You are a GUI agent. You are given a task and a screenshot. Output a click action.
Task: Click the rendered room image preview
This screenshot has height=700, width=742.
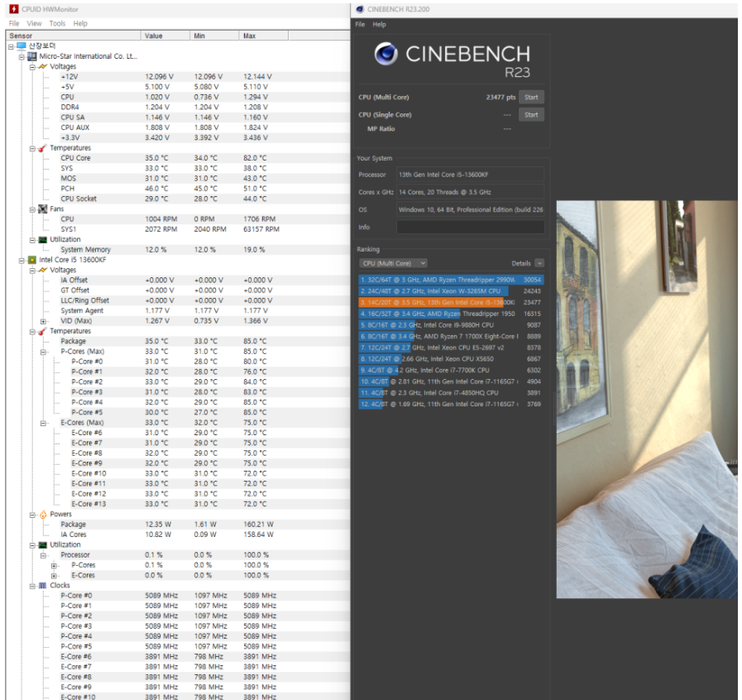tap(646, 400)
